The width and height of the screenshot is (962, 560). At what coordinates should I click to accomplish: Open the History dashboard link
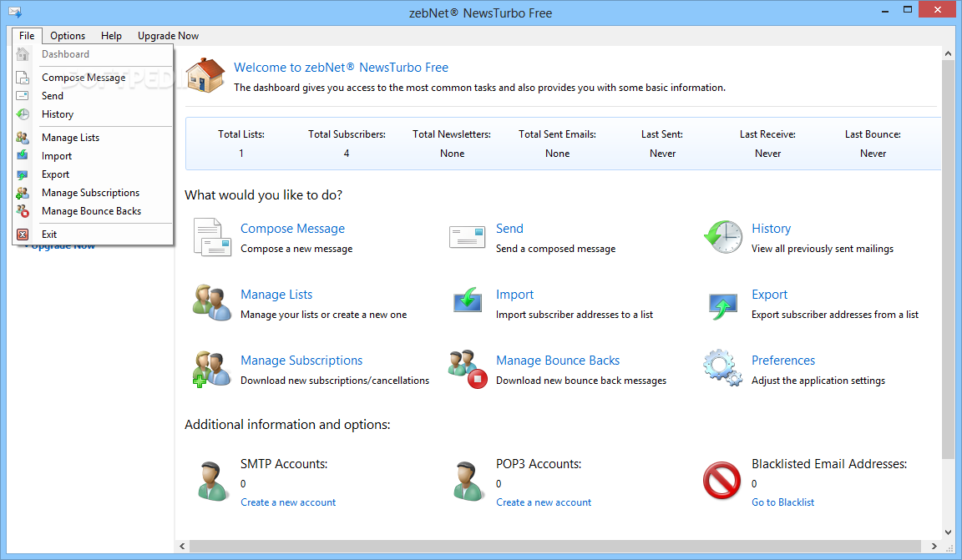pos(772,228)
